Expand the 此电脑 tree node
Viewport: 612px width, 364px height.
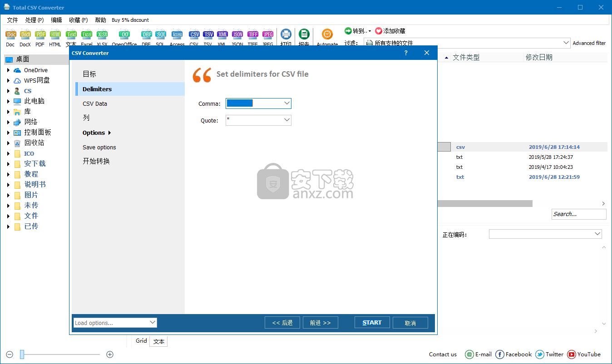coord(8,102)
